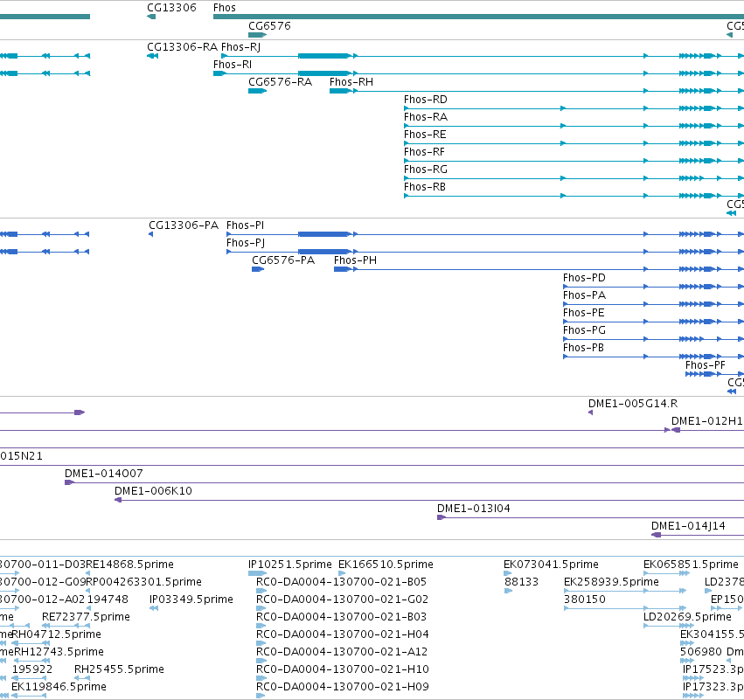Click the Fhos-RB transcript label
This screenshot has width=744, height=700.
425,187
